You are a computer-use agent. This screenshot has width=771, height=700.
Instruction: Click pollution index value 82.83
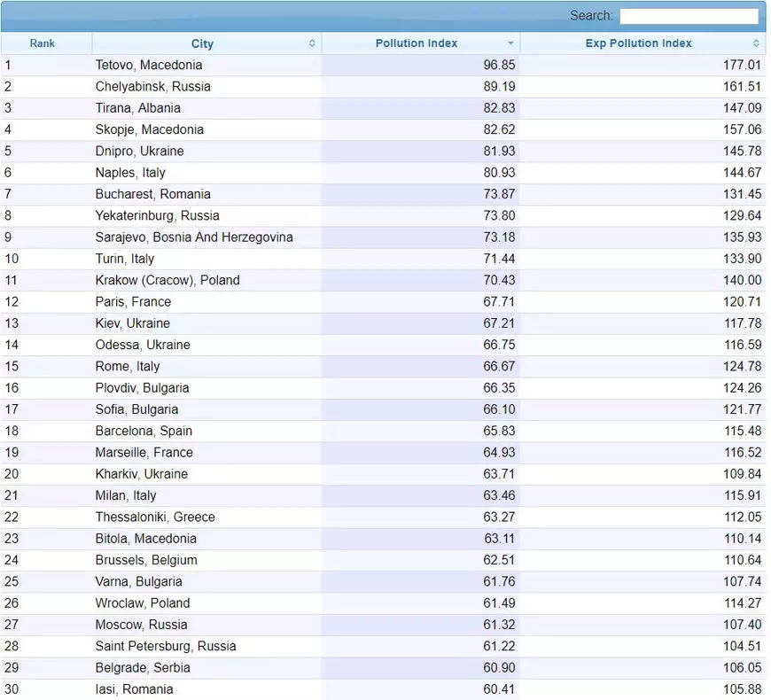pyautogui.click(x=499, y=108)
